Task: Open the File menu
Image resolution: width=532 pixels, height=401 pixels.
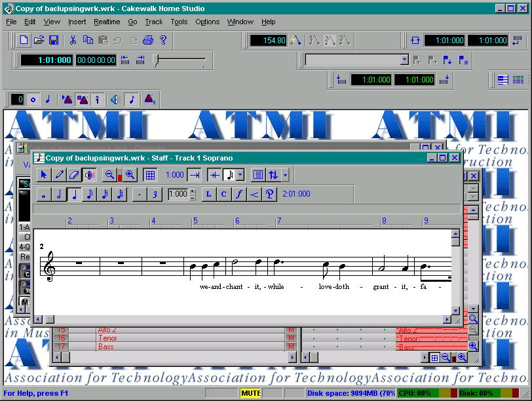Action: click(11, 22)
